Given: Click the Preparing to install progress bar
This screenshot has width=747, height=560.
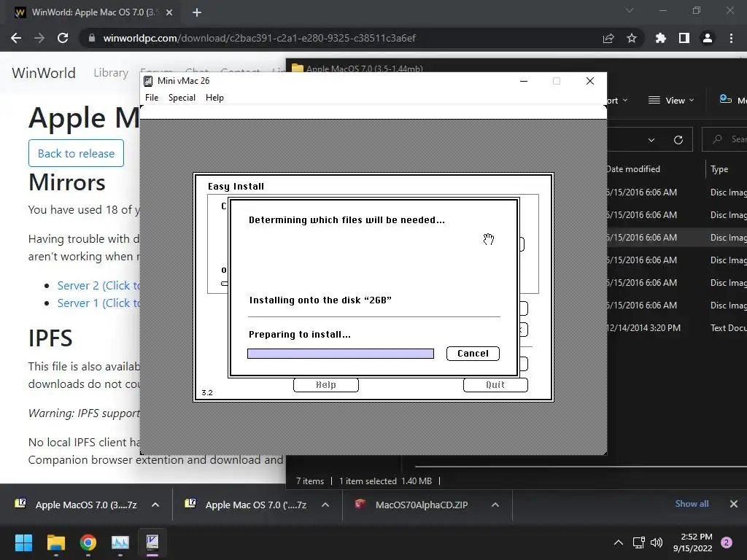Looking at the screenshot, I should click(x=341, y=354).
